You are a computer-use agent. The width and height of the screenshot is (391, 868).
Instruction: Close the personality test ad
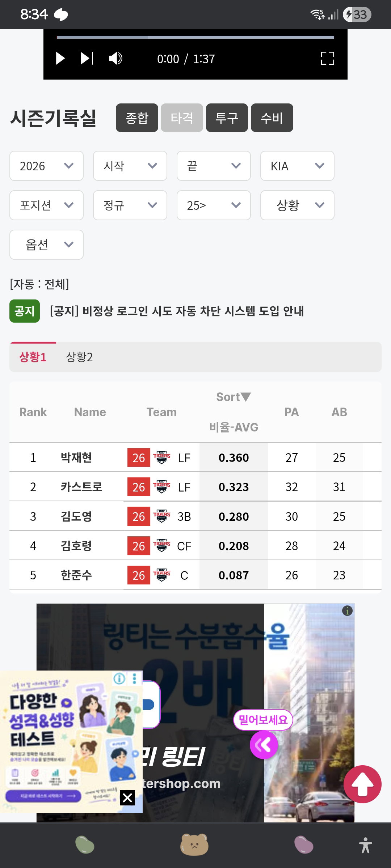click(x=127, y=797)
